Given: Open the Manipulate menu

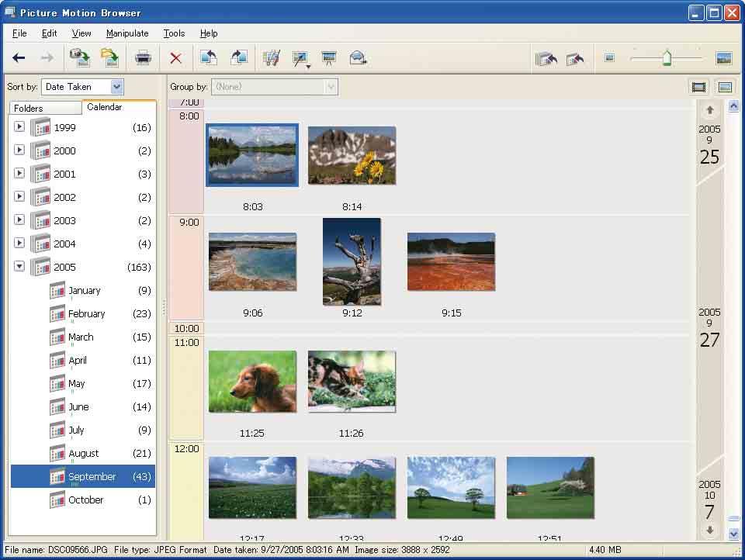Looking at the screenshot, I should pos(127,33).
